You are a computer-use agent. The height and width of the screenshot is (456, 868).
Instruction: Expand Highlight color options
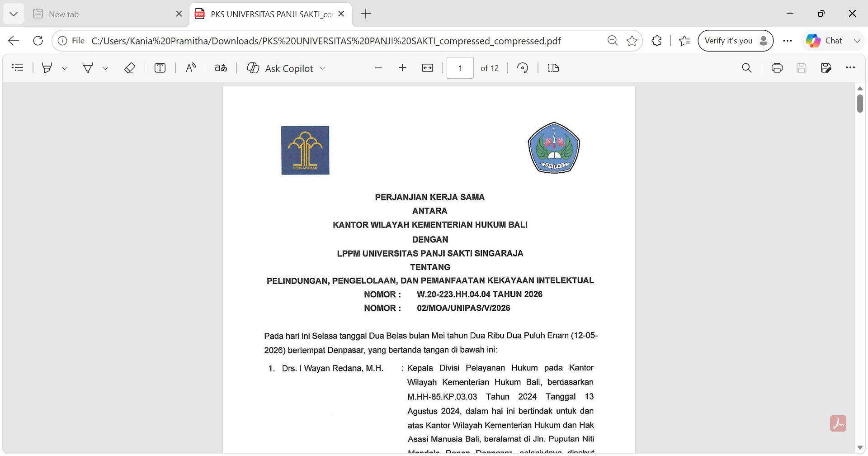(x=65, y=68)
